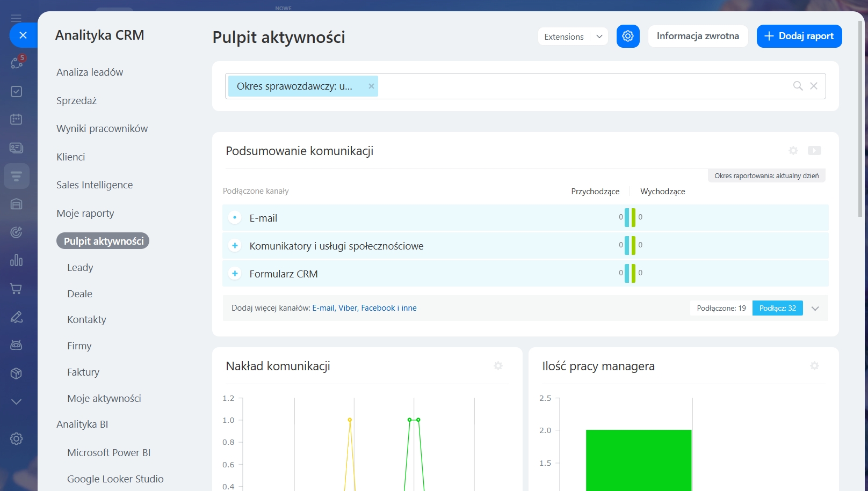Open the tasks checkmark icon in sidebar
Image resolution: width=868 pixels, height=491 pixels.
point(17,91)
